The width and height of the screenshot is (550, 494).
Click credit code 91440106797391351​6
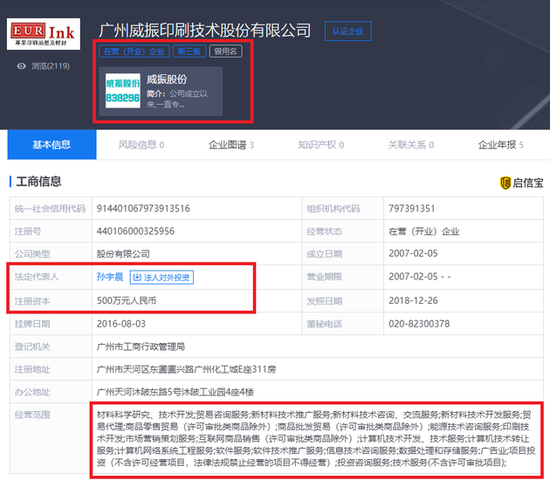143,208
